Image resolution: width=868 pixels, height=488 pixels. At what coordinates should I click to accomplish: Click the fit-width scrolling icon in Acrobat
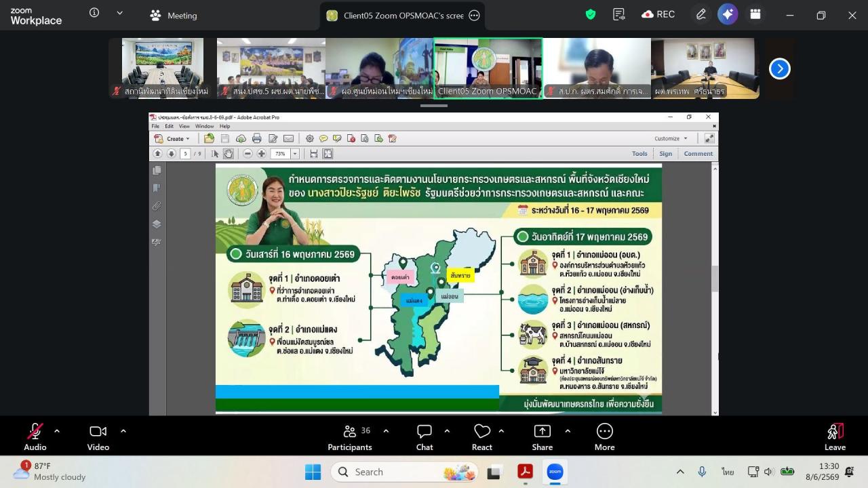tap(314, 154)
